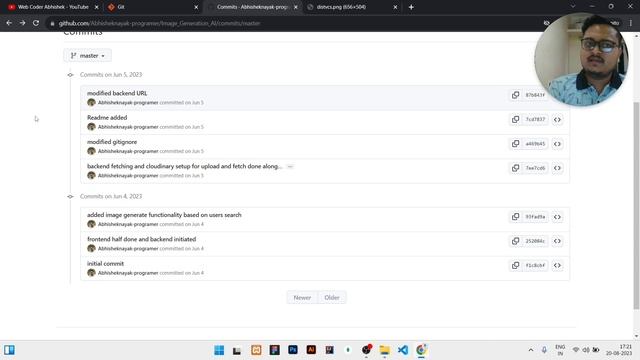640x360 pixels.
Task: Copy SHA for 'Readme added' commit
Action: coord(516,119)
